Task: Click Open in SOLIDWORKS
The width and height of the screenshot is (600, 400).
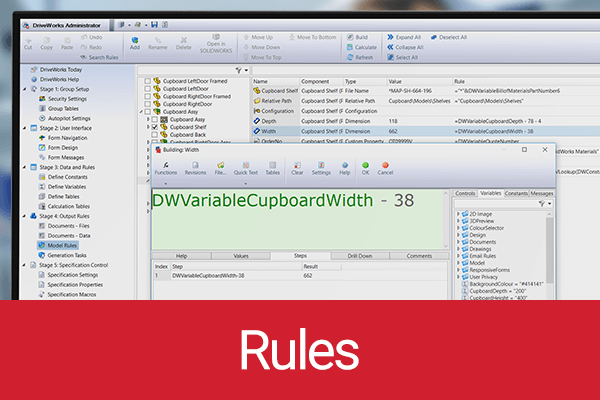Action: (x=216, y=43)
